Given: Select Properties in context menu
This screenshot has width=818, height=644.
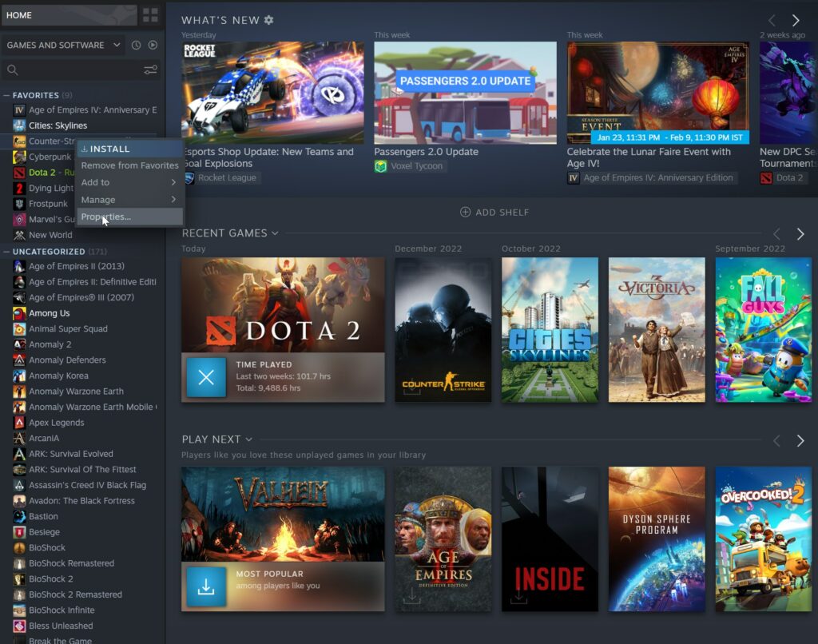Looking at the screenshot, I should click(x=105, y=217).
